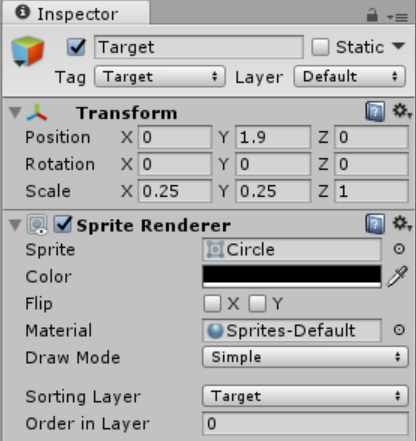This screenshot has width=416, height=441.
Task: Click the Inspector lock icon
Action: click(x=372, y=15)
